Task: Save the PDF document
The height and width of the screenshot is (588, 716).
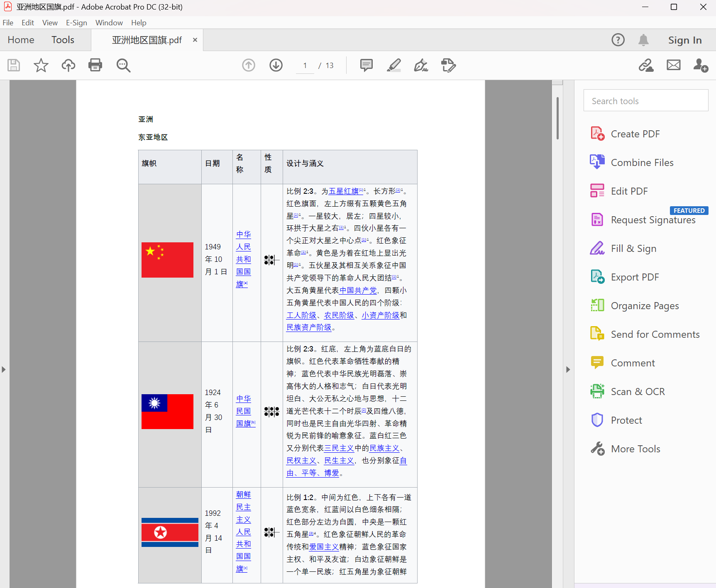Action: point(13,65)
